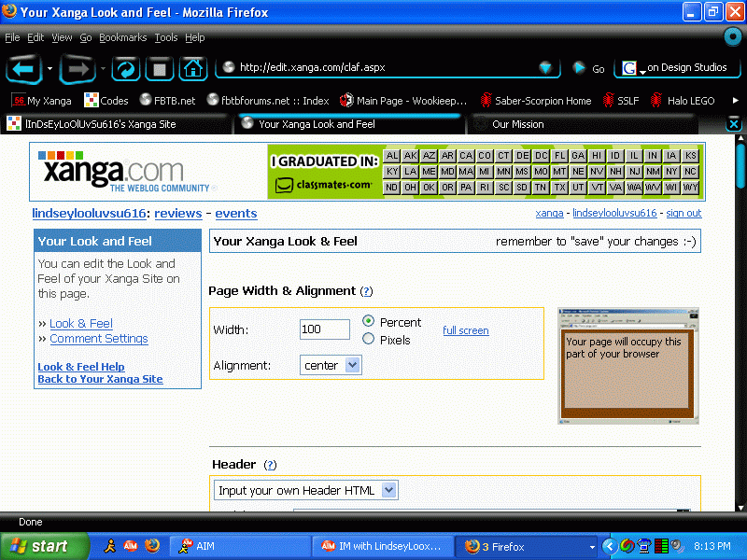The image size is (747, 560).
Task: Open the Forward button history dropdown arrow
Action: 103,68
